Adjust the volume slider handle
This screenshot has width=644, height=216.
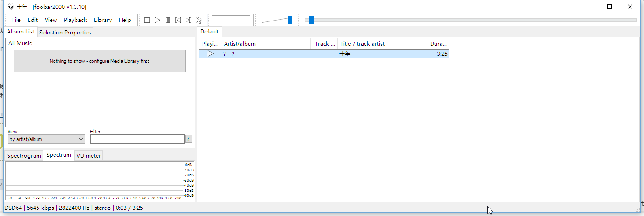290,20
